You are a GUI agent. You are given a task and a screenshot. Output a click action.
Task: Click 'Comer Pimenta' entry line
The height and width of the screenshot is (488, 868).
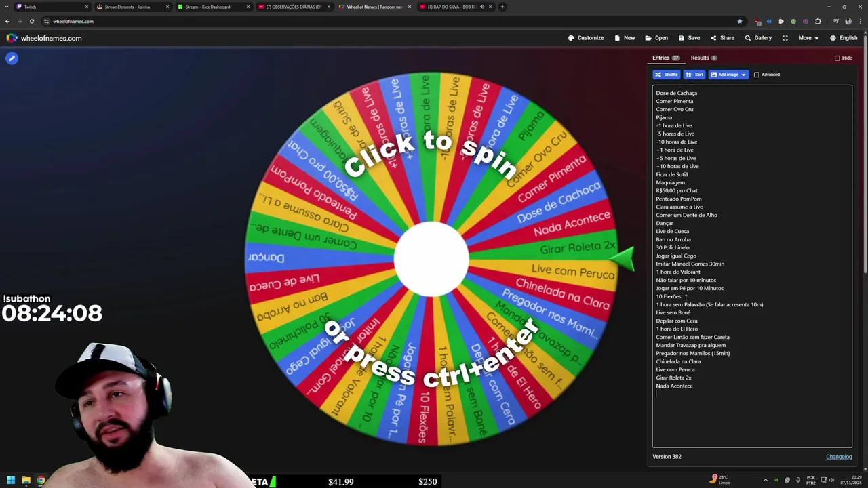[674, 101]
